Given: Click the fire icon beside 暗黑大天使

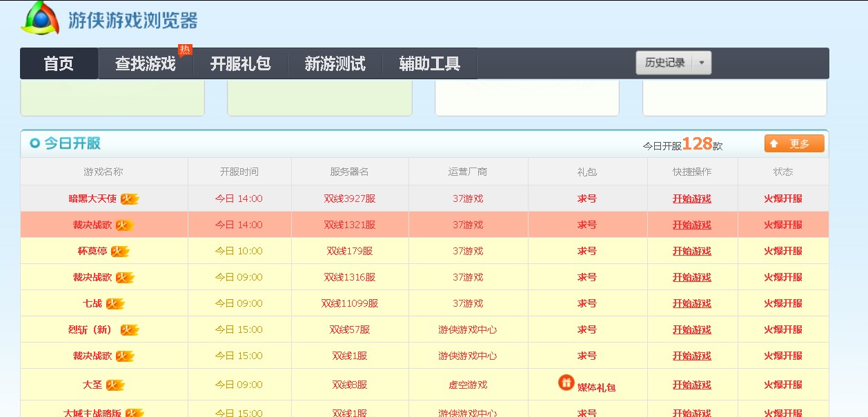Looking at the screenshot, I should coord(130,199).
